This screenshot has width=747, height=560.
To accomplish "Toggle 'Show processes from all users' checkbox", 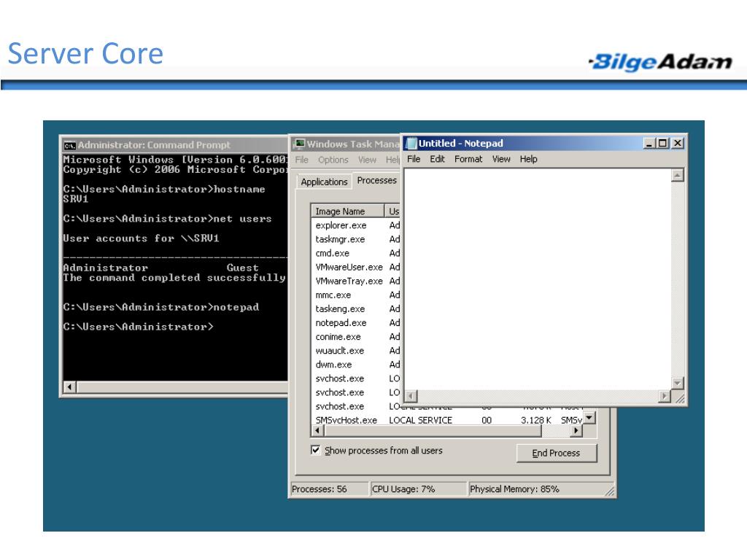I will (x=315, y=450).
